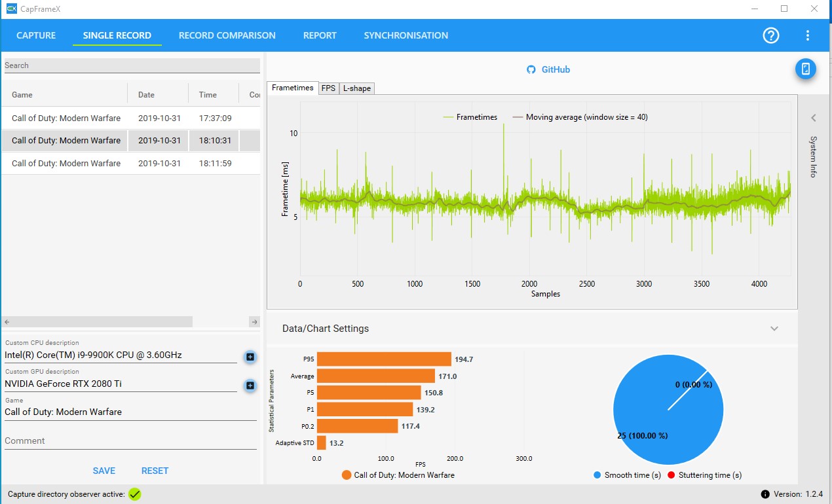The image size is (832, 504).
Task: Select the record captured at 18:10:31
Action: (x=131, y=141)
